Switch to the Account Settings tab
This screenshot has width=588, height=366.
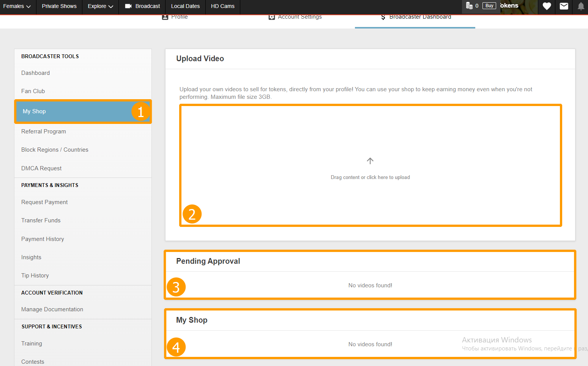point(295,17)
